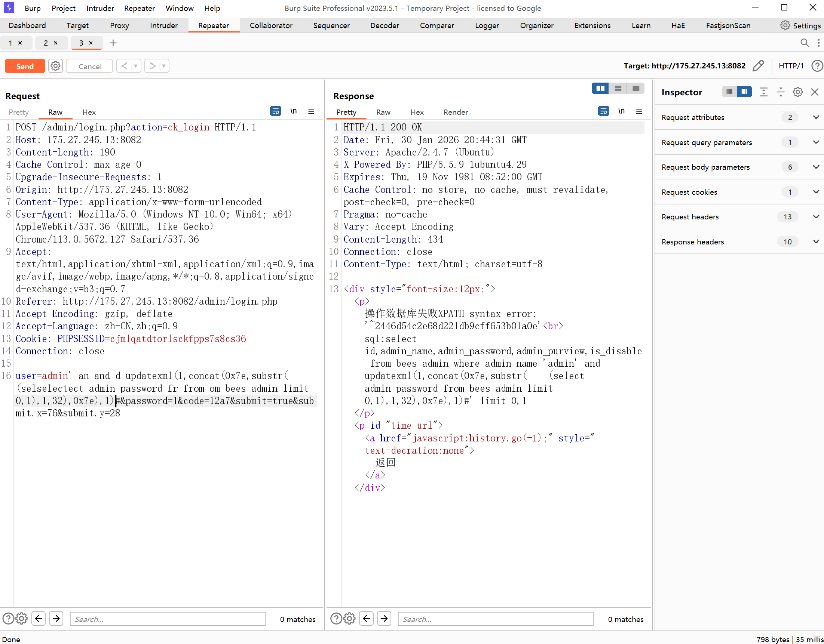Go to next match in Response search
The image size is (824, 644).
pyautogui.click(x=384, y=619)
